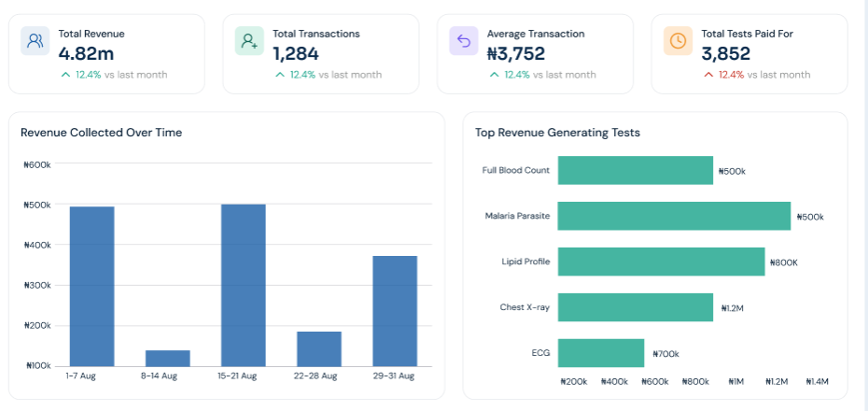Click the ₦1M x-axis label

click(736, 382)
